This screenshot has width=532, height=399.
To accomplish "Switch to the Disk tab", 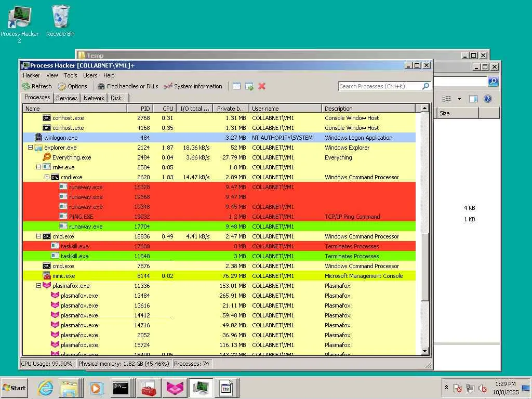I will click(x=116, y=98).
